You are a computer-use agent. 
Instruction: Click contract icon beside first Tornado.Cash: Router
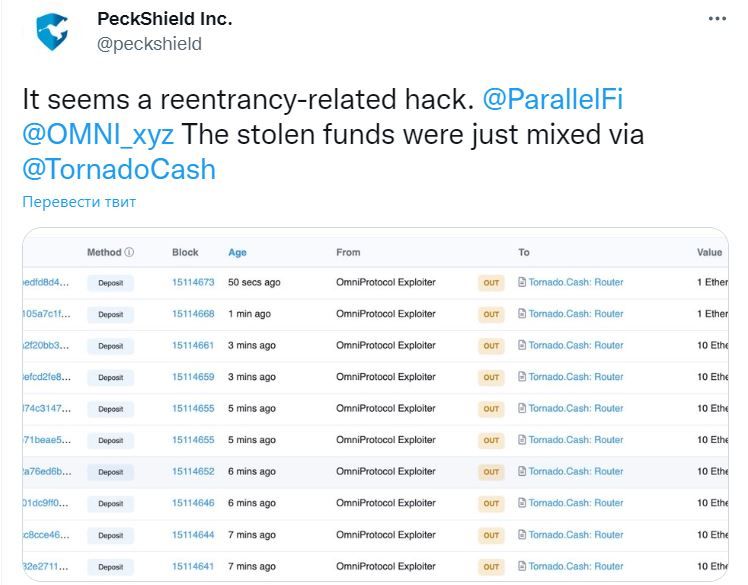[522, 282]
